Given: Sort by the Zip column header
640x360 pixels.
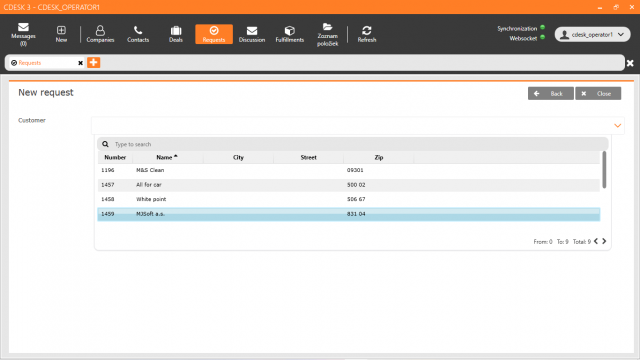Looking at the screenshot, I should 379,157.
